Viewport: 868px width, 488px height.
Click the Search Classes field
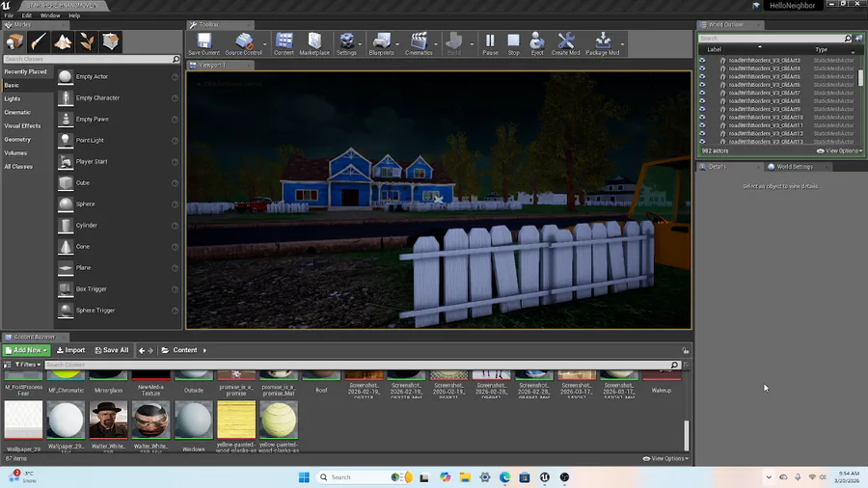pos(92,59)
